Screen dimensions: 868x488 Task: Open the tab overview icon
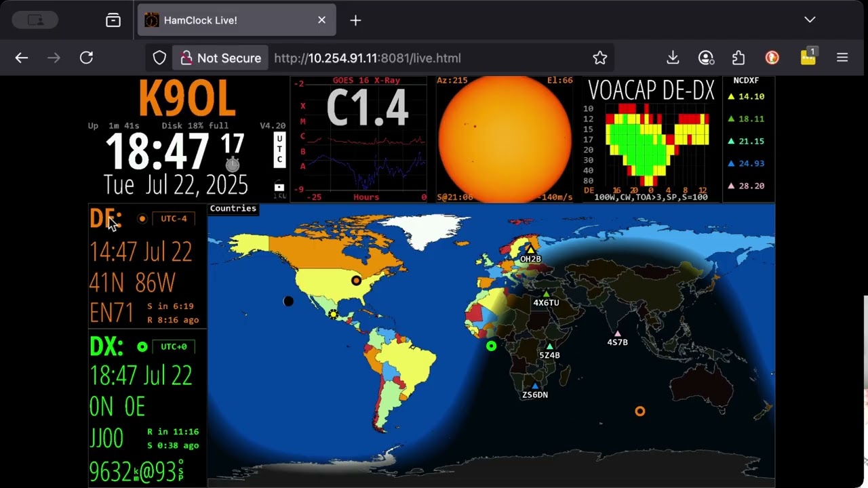(x=113, y=20)
